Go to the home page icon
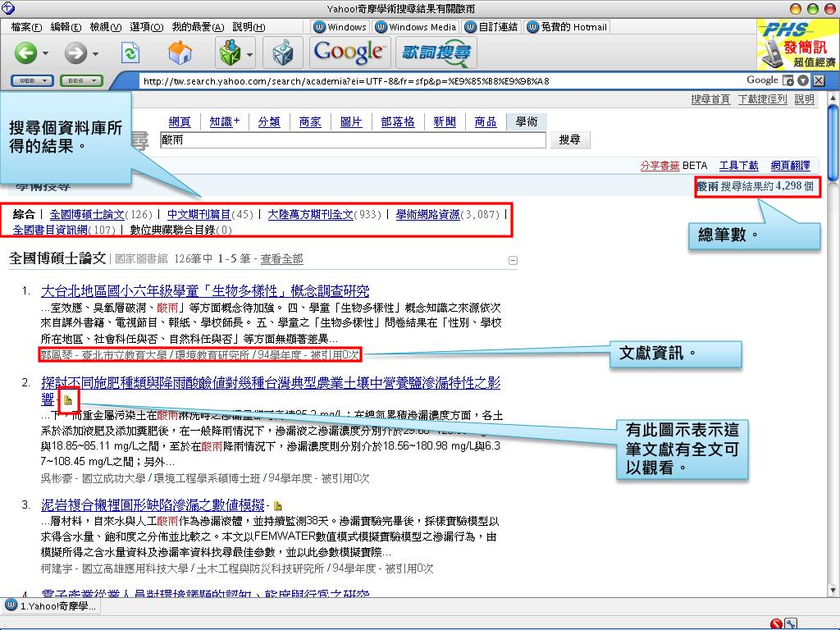840x630 pixels. [180, 52]
